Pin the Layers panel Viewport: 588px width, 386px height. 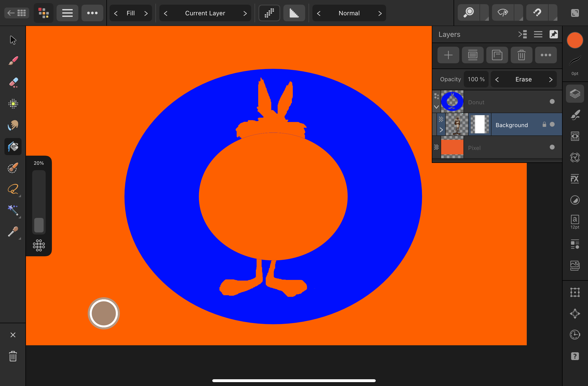click(x=554, y=34)
